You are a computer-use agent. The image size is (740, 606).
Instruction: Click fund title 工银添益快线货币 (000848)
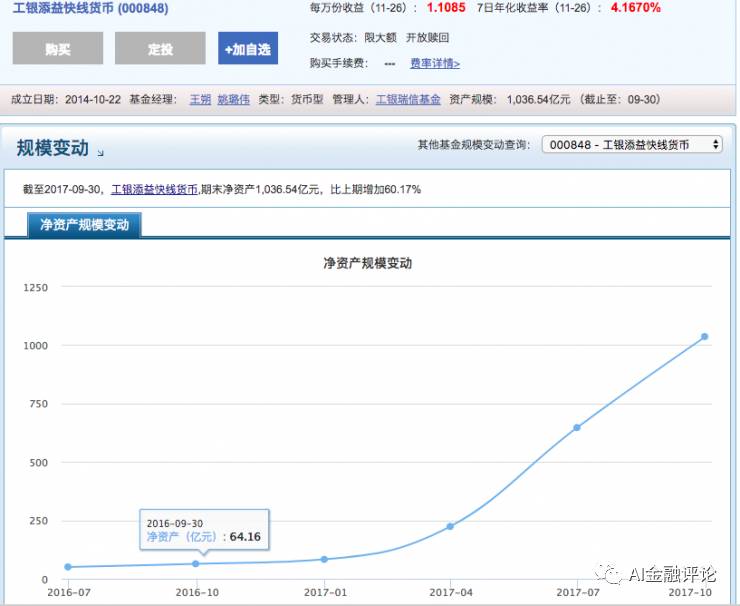pyautogui.click(x=91, y=8)
